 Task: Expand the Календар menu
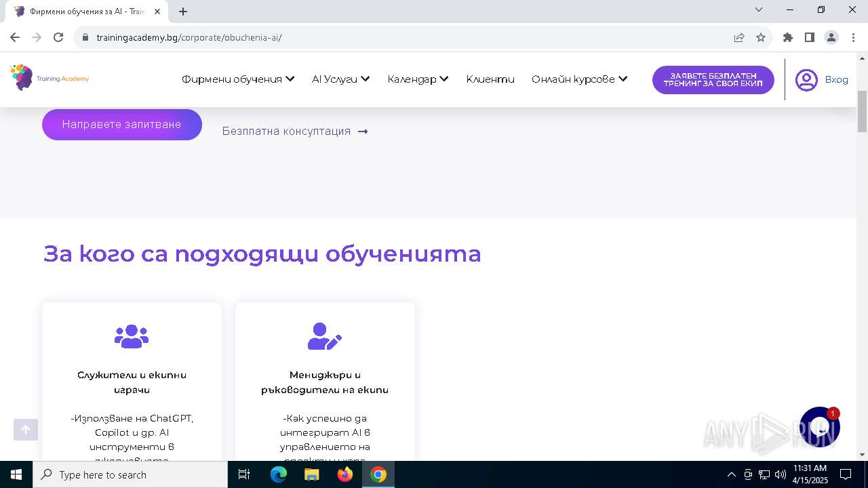[x=418, y=79]
